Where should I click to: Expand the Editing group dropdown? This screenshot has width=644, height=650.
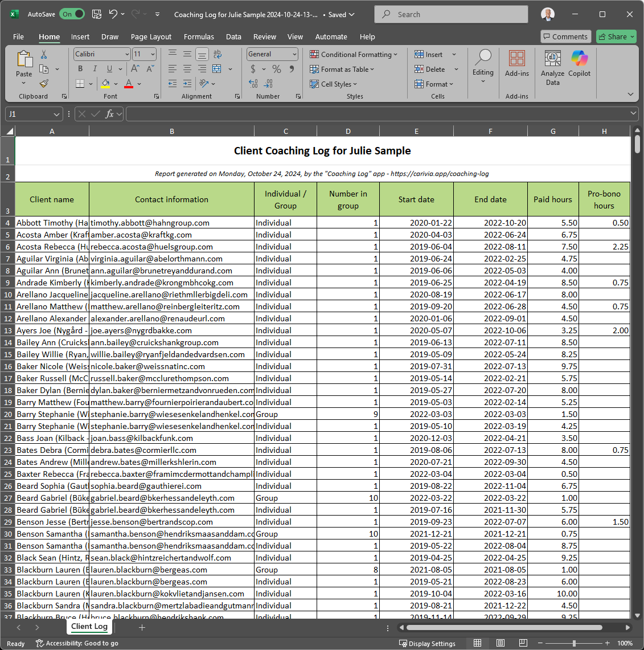tap(483, 81)
